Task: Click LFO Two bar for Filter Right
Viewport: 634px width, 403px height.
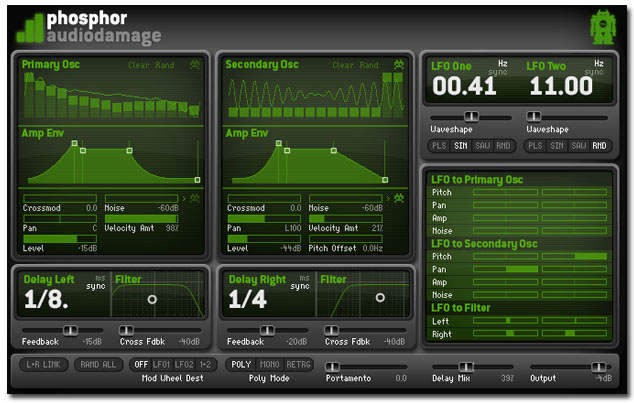Action: [575, 333]
